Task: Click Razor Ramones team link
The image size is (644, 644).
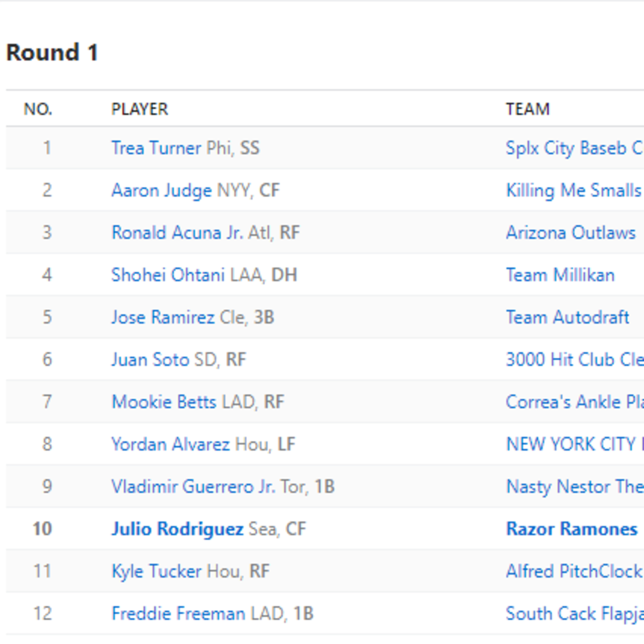Action: (571, 529)
